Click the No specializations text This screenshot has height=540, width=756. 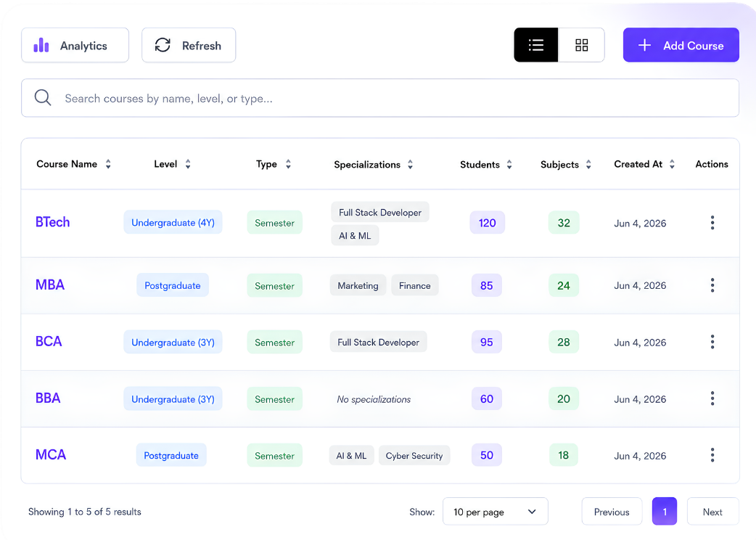click(374, 399)
